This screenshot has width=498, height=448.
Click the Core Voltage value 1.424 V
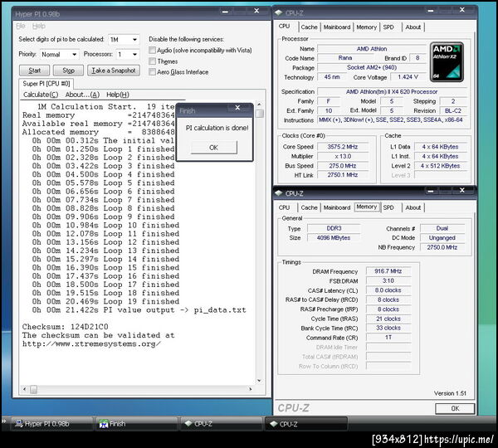(408, 77)
